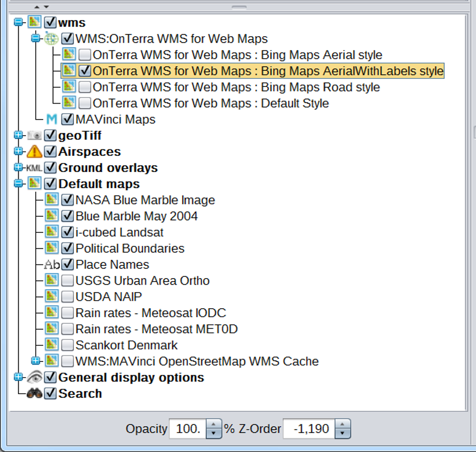Click the Airspaces warning triangle icon
This screenshot has height=452, width=476.
(34, 152)
